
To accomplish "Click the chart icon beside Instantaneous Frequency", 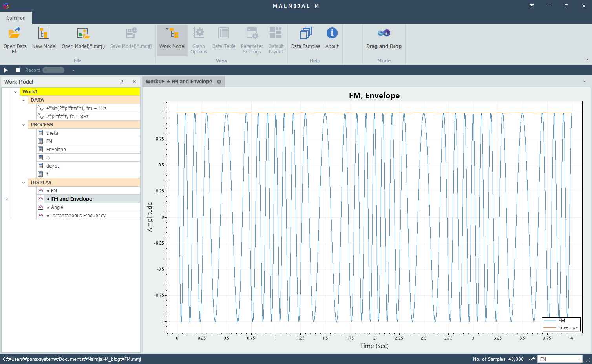I will (40, 215).
